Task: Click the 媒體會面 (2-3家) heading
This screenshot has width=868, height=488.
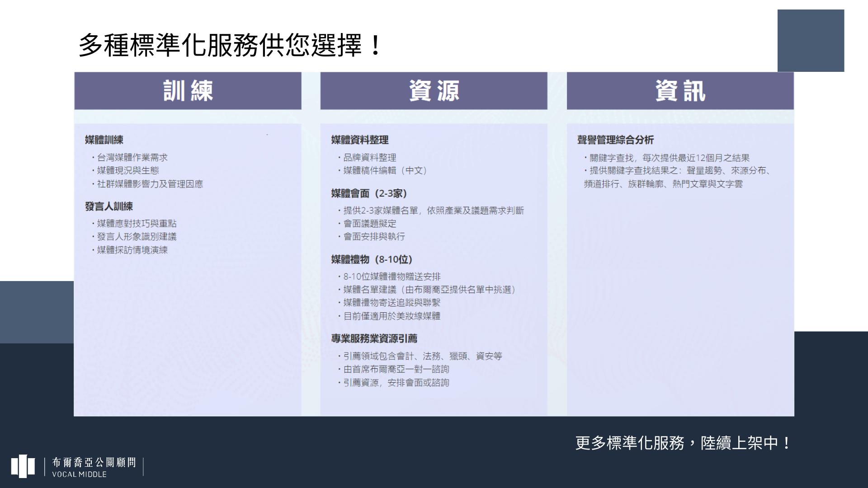Action: click(369, 193)
